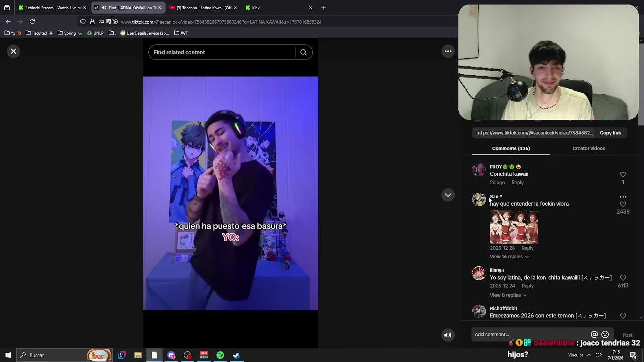Show hidden system tray icons chevron
The height and width of the screenshot is (362, 644).
[x=588, y=355]
